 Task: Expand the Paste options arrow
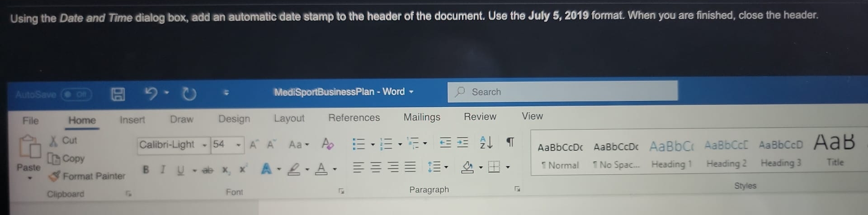click(29, 177)
